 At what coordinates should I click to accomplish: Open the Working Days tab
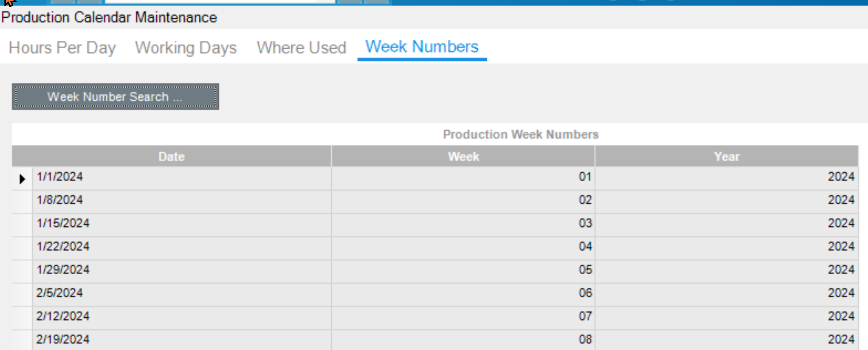tap(186, 47)
